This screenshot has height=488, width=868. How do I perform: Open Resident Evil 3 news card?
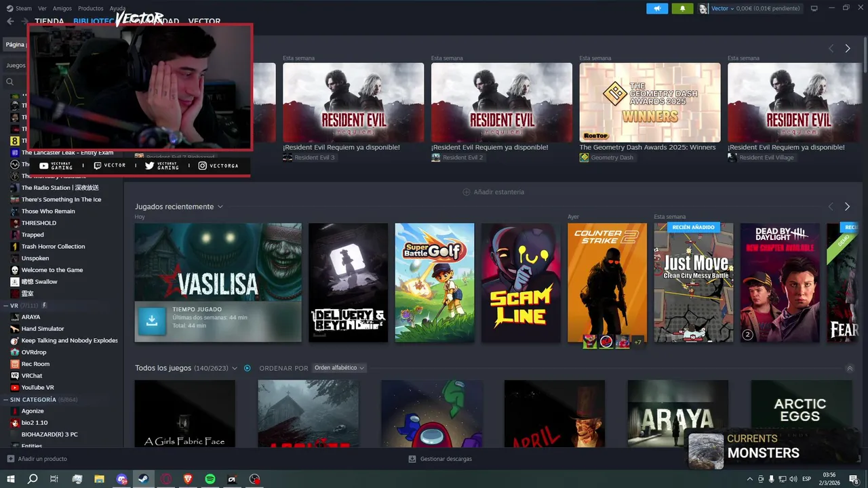[353, 103]
